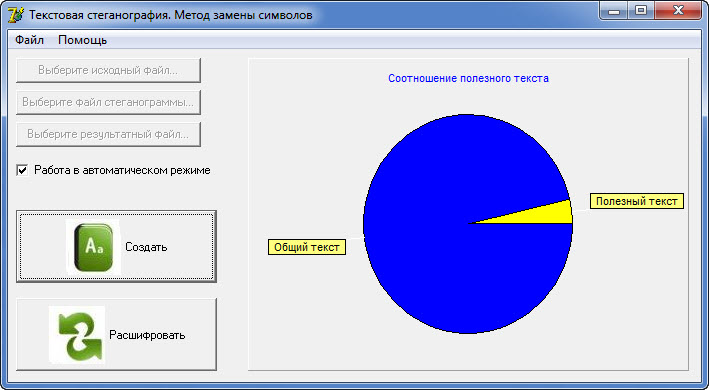709x390 pixels.
Task: Open the Файл menu
Action: (29, 40)
